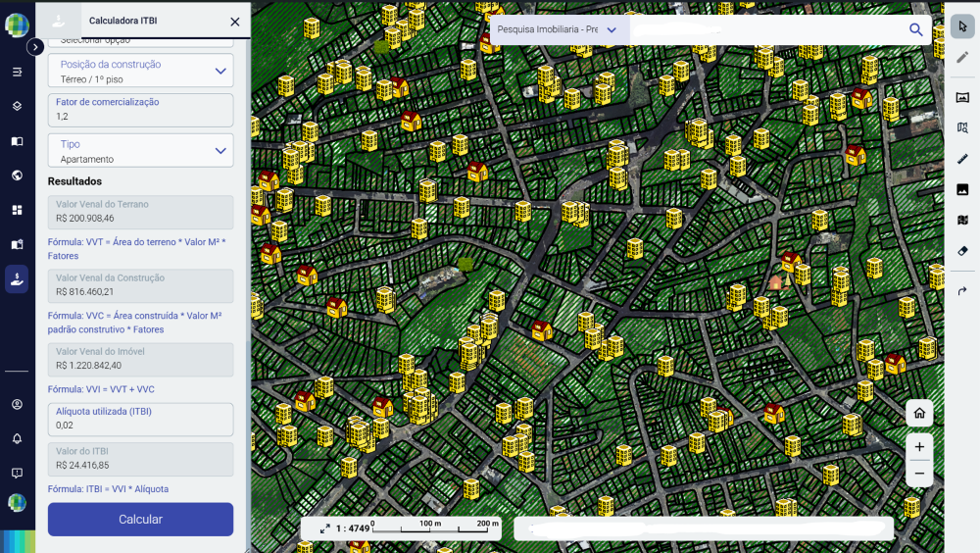
Task: Click the search magnifier icon
Action: [915, 30]
